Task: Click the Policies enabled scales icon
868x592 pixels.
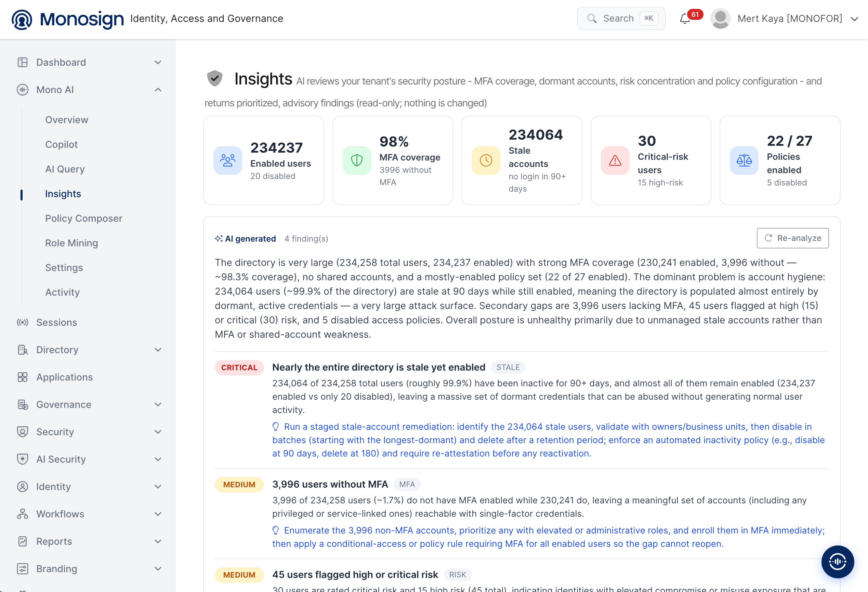Action: pyautogui.click(x=744, y=160)
